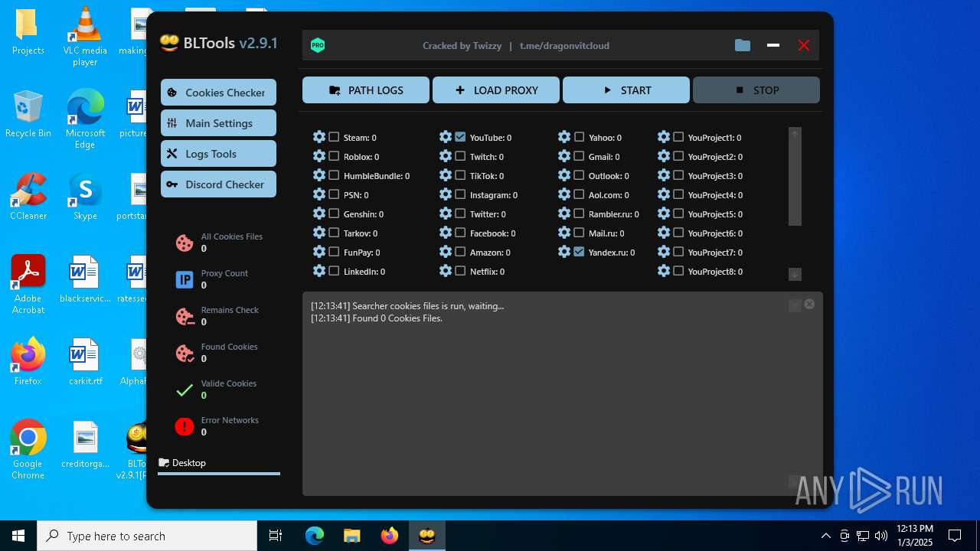980x551 pixels.
Task: Select CCleaner desktop shortcut
Action: coord(28,195)
